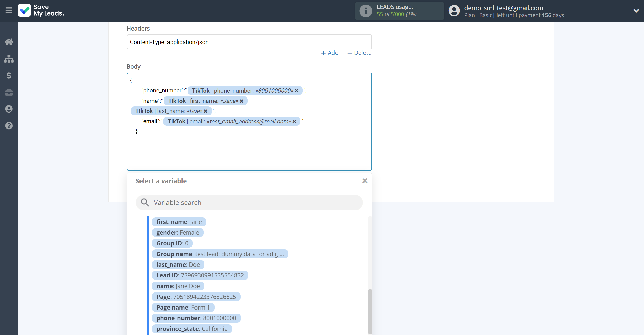This screenshot has height=335, width=644.
Task: Open the user profile sidebar icon
Action: pos(9,109)
